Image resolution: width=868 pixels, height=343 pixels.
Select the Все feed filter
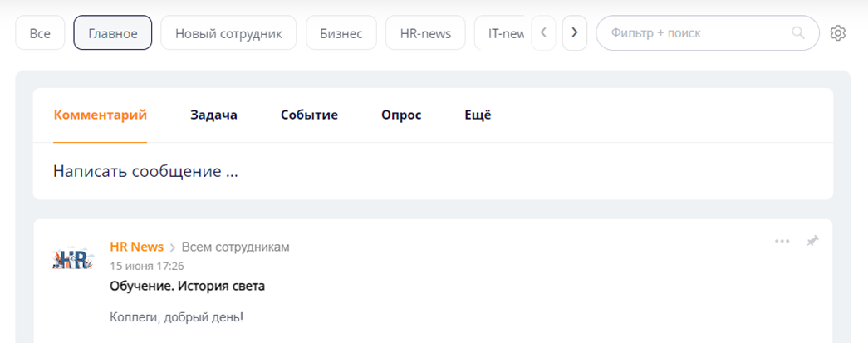pyautogui.click(x=40, y=33)
